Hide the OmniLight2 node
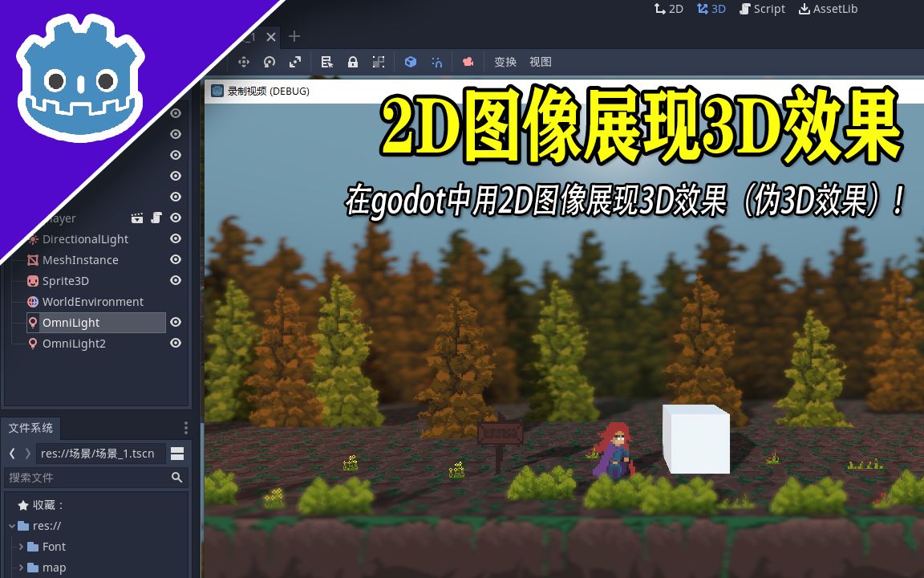The height and width of the screenshot is (578, 924). click(x=175, y=343)
